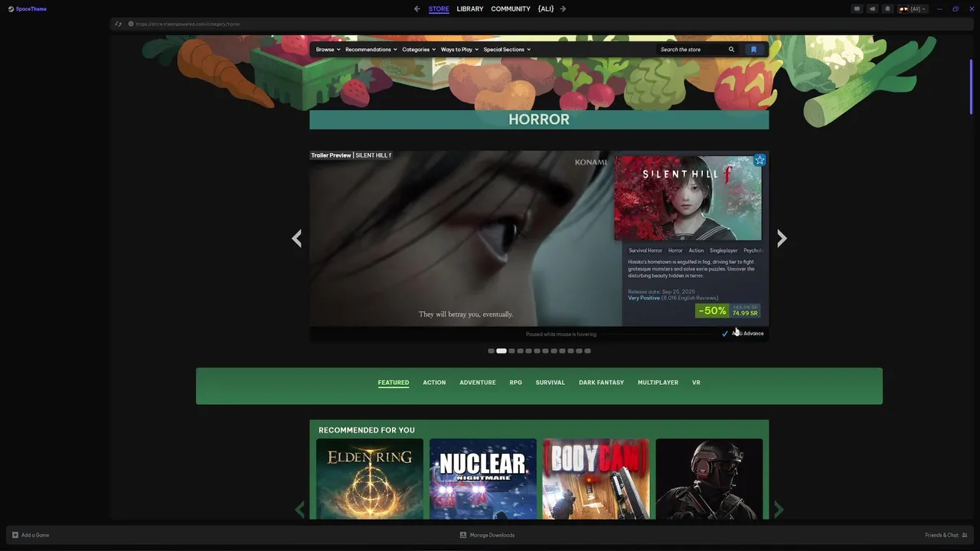Open the (Ali) account dropdown
The image size is (980, 551).
click(913, 9)
